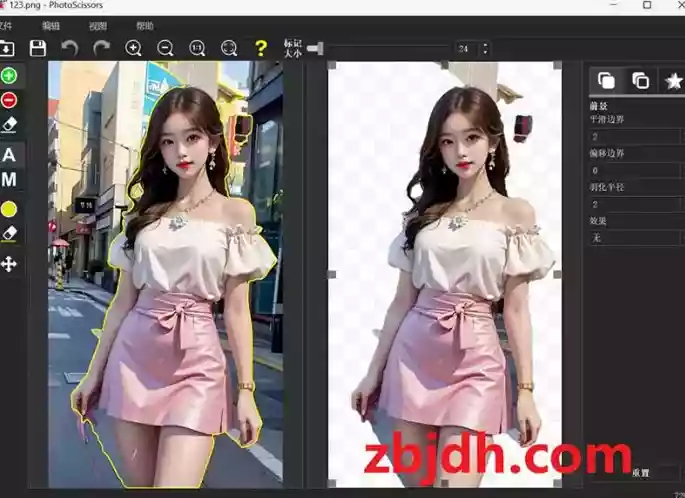Switch to the foreground tab in the right panel
The width and height of the screenshot is (685, 498).
click(606, 80)
